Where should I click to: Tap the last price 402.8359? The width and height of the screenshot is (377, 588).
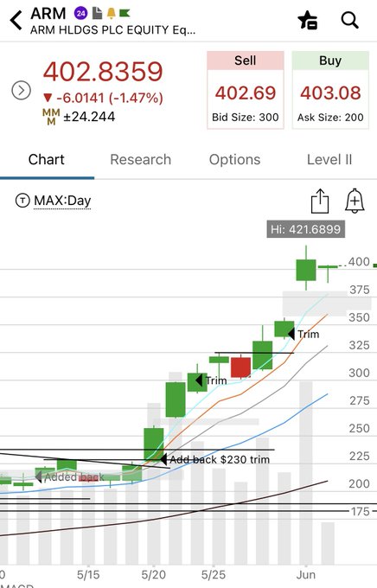click(x=103, y=71)
